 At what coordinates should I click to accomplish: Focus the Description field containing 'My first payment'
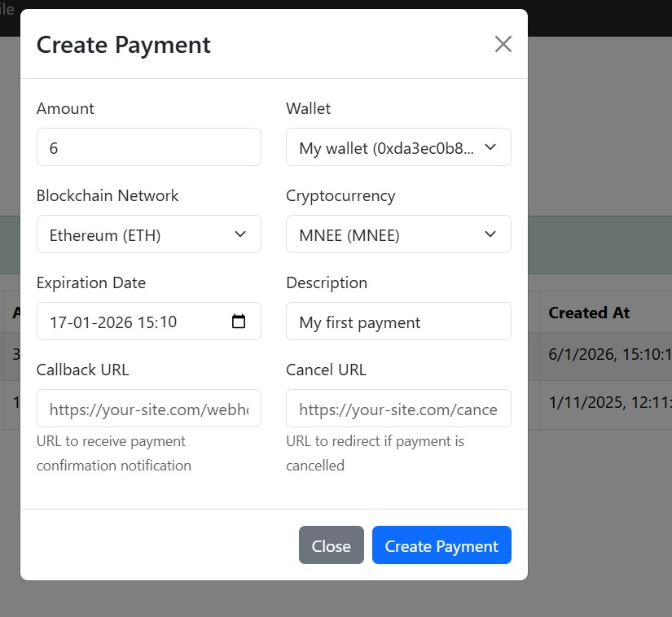pos(398,322)
